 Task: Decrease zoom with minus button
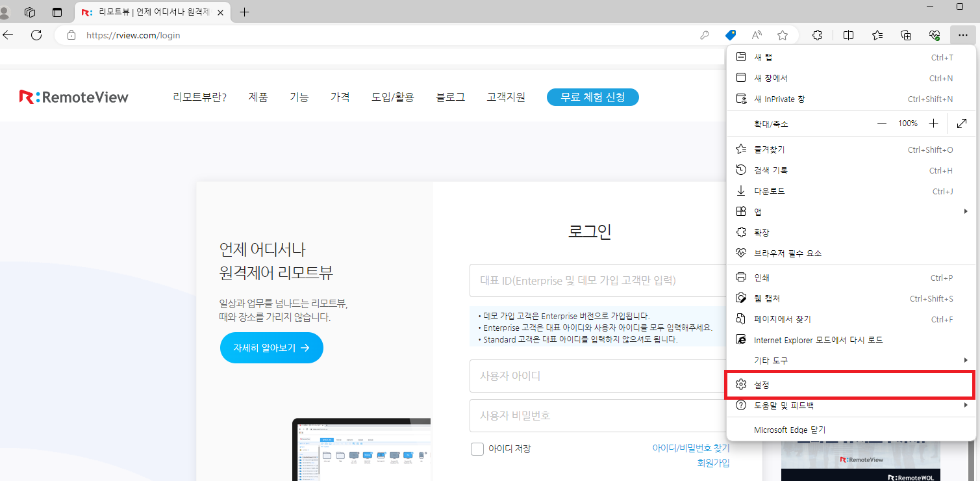881,123
